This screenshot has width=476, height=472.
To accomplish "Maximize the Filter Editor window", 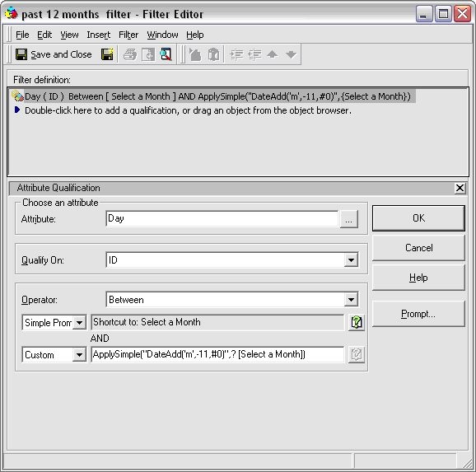I will (x=443, y=14).
